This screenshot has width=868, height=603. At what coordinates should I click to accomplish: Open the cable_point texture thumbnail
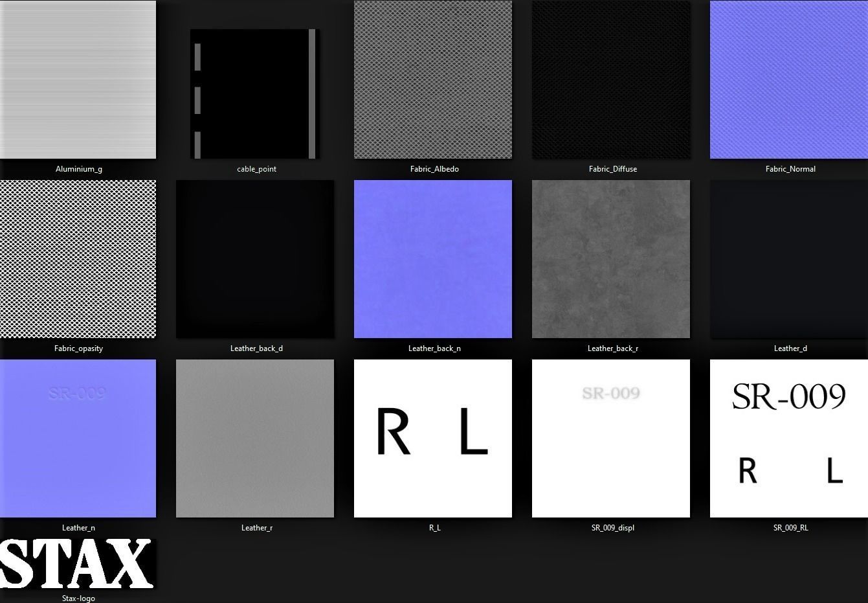[255, 94]
